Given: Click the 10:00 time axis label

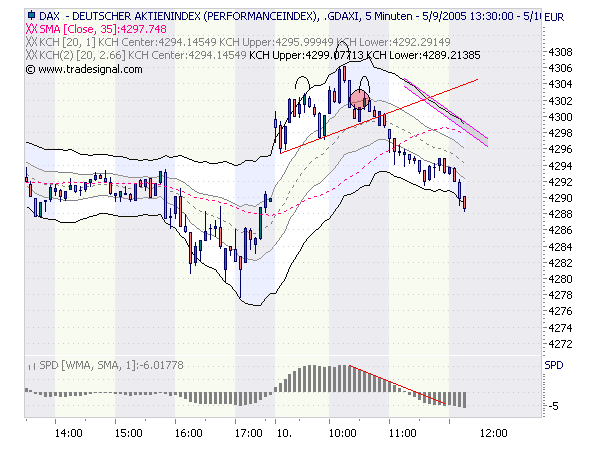Looking at the screenshot, I should (343, 433).
